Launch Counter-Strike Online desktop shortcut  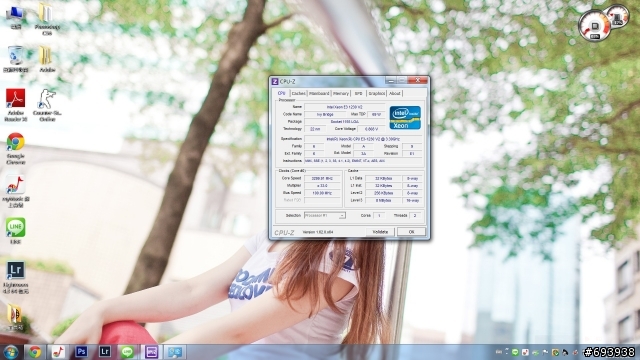(47, 105)
